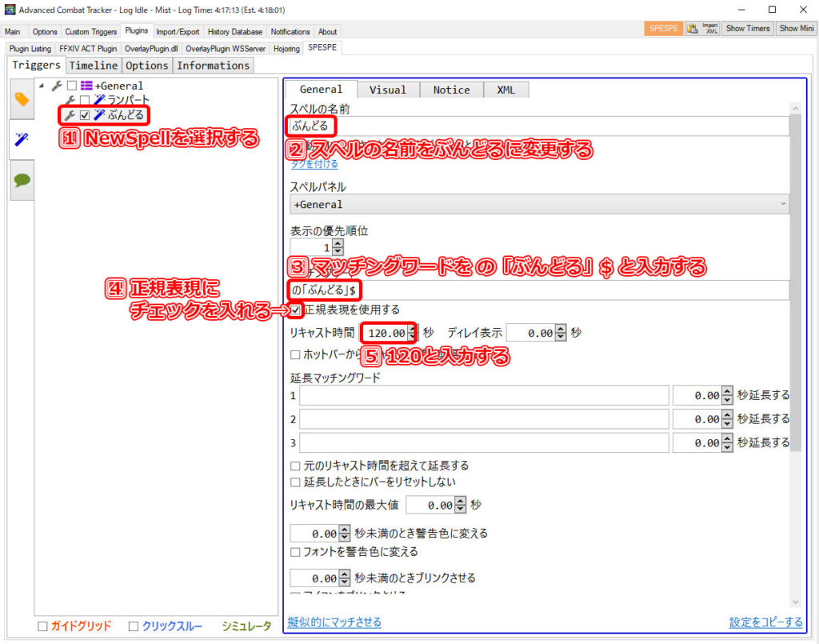819x644 pixels.
Task: Open the orange tag sidebar panel
Action: 22,99
